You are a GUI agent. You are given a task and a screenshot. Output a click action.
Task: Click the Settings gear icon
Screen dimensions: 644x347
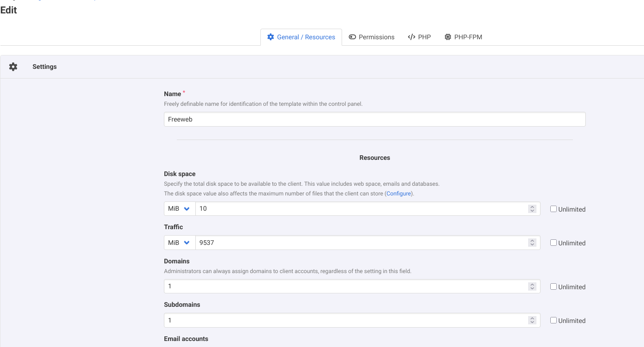[x=13, y=67]
